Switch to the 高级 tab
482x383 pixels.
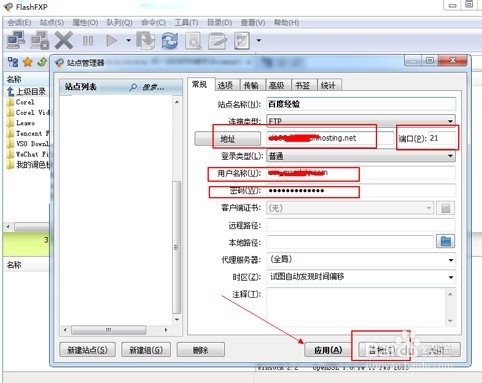coord(277,85)
